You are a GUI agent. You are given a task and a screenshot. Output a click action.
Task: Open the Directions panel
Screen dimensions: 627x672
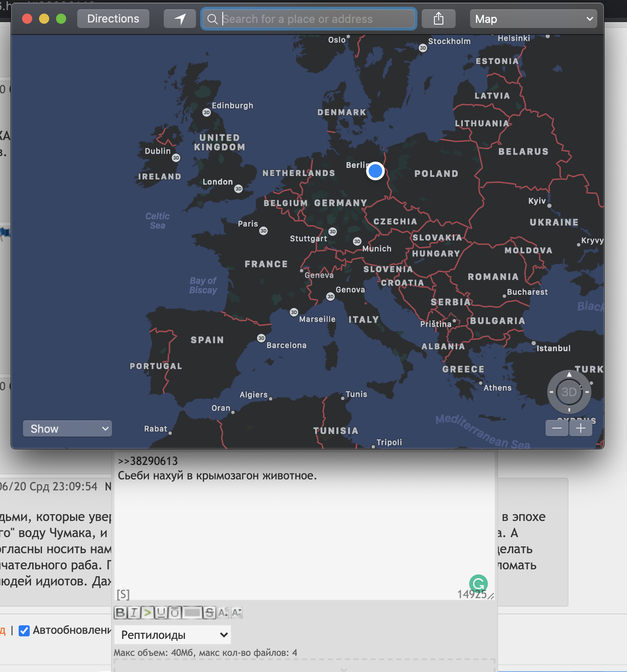pyautogui.click(x=113, y=19)
